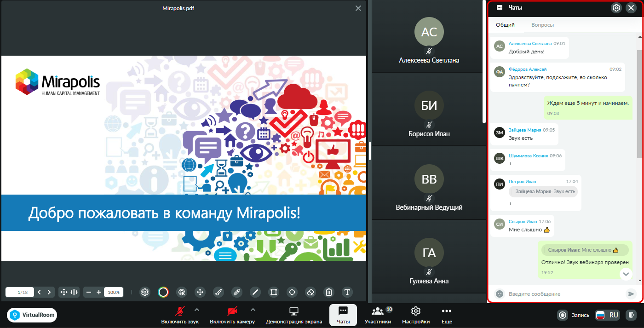
Task: Start recording the webinar
Action: pyautogui.click(x=574, y=315)
